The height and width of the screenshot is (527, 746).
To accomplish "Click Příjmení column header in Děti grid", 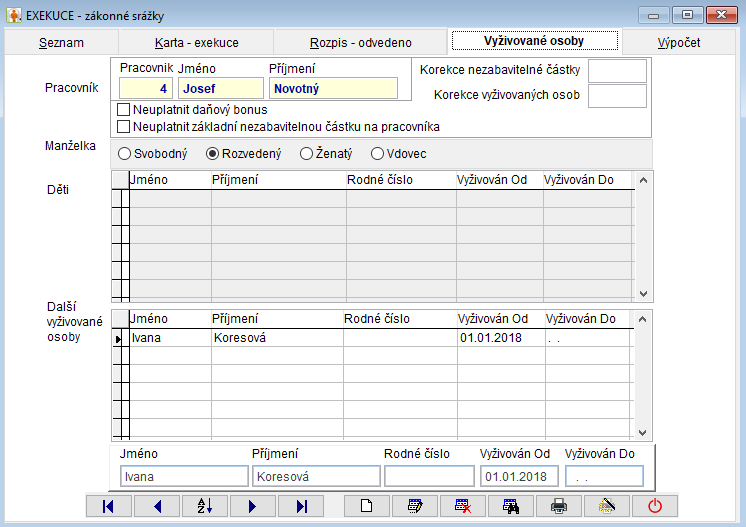I will [x=279, y=180].
